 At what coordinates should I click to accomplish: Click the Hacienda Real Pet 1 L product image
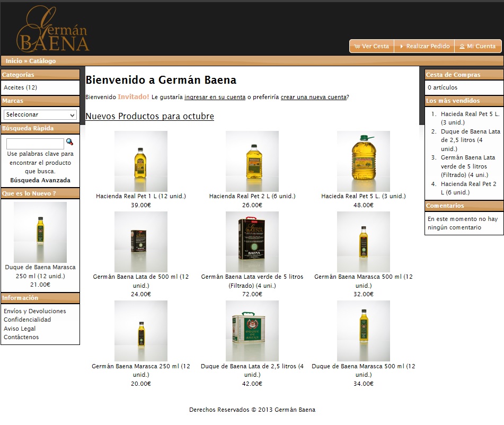141,161
